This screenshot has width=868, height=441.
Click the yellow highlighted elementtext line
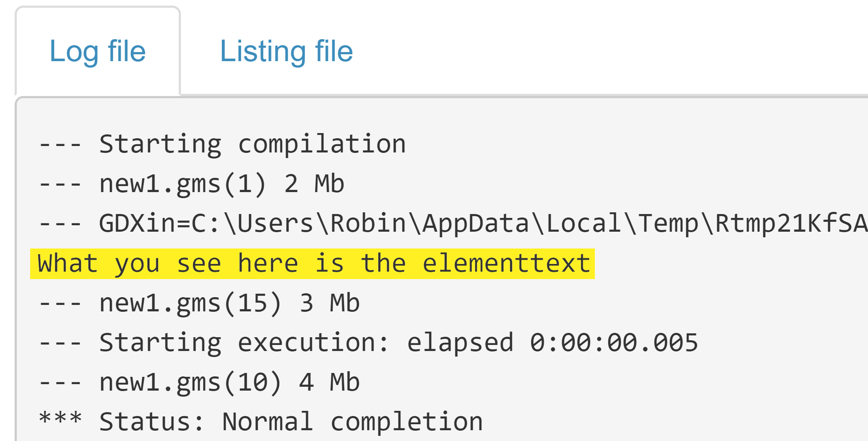pyautogui.click(x=312, y=264)
